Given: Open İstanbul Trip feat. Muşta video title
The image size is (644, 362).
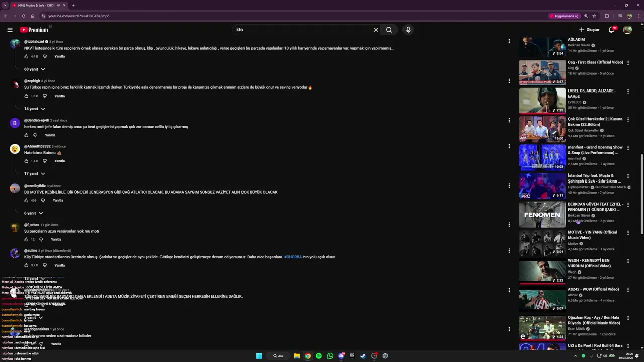Looking at the screenshot, I should click(594, 178).
